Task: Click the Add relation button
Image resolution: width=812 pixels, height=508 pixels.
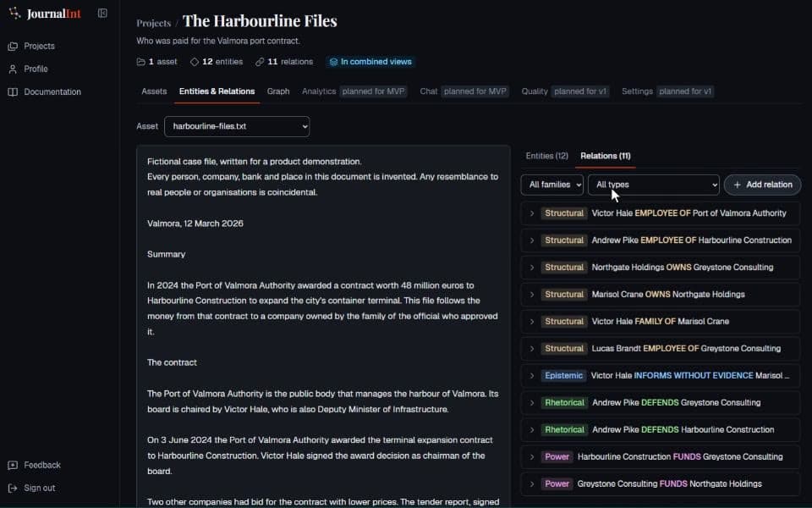Action: click(762, 185)
